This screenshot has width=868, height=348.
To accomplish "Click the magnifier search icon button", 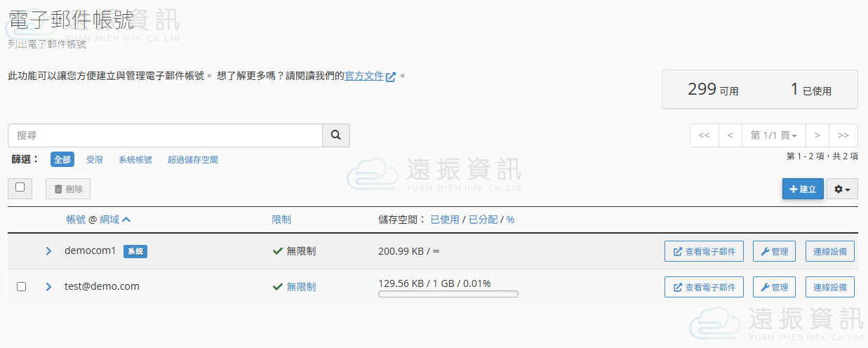I will click(336, 135).
